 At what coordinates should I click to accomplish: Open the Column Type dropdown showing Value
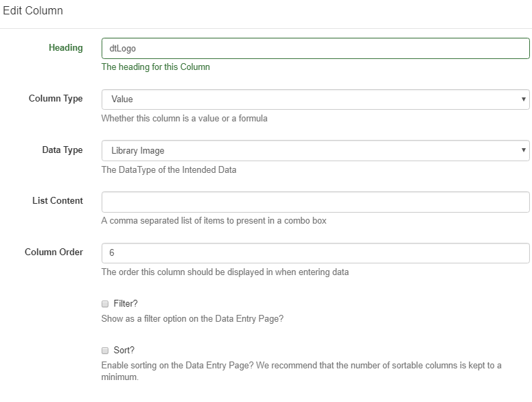(x=315, y=99)
